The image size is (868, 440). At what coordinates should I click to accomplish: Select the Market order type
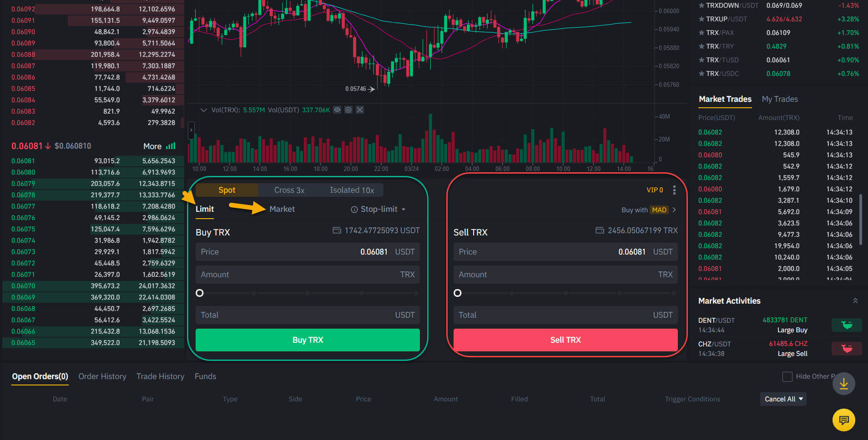point(282,209)
